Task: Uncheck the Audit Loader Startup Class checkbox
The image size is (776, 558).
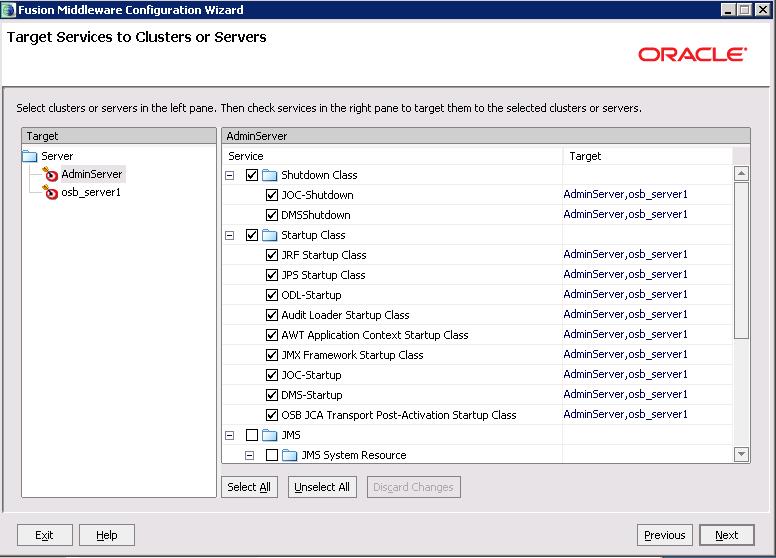Action: [272, 315]
